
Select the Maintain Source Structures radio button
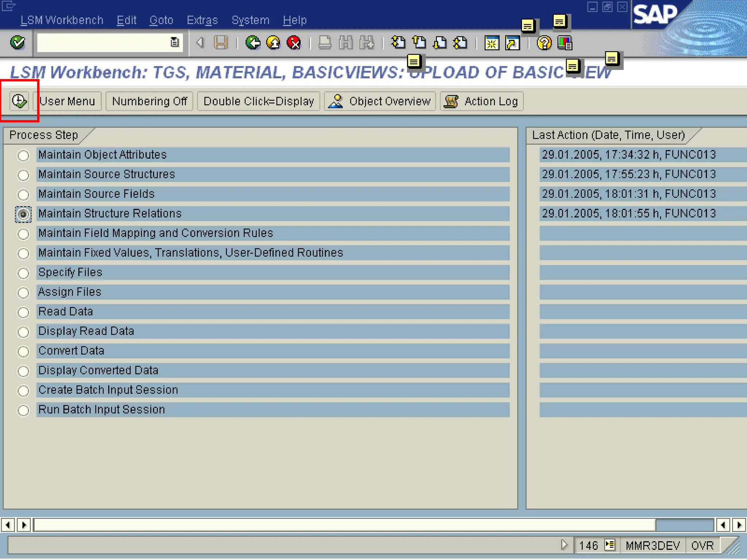pos(23,175)
